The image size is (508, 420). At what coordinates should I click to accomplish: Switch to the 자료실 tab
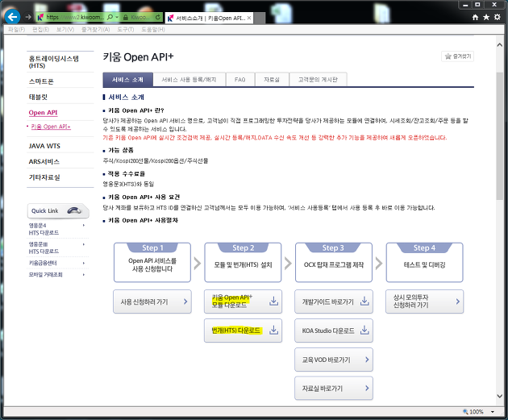[272, 80]
